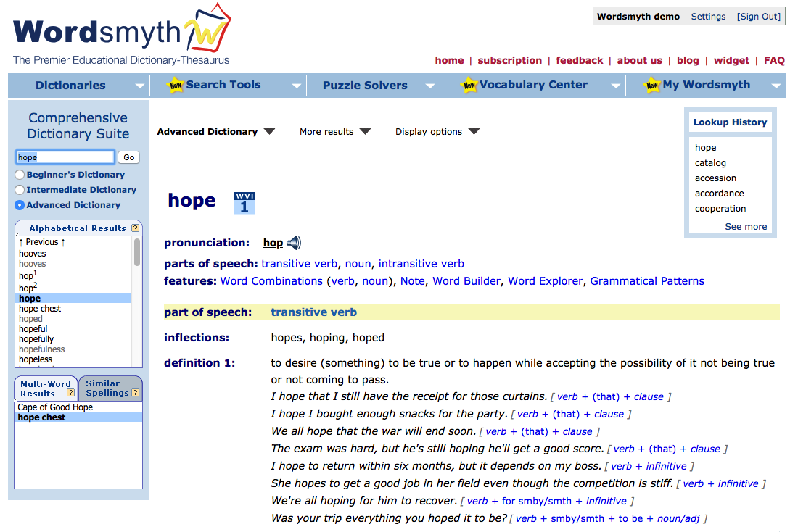This screenshot has height=532, width=798.
Task: Expand the Search Tools menu arrow
Action: pyautogui.click(x=296, y=86)
